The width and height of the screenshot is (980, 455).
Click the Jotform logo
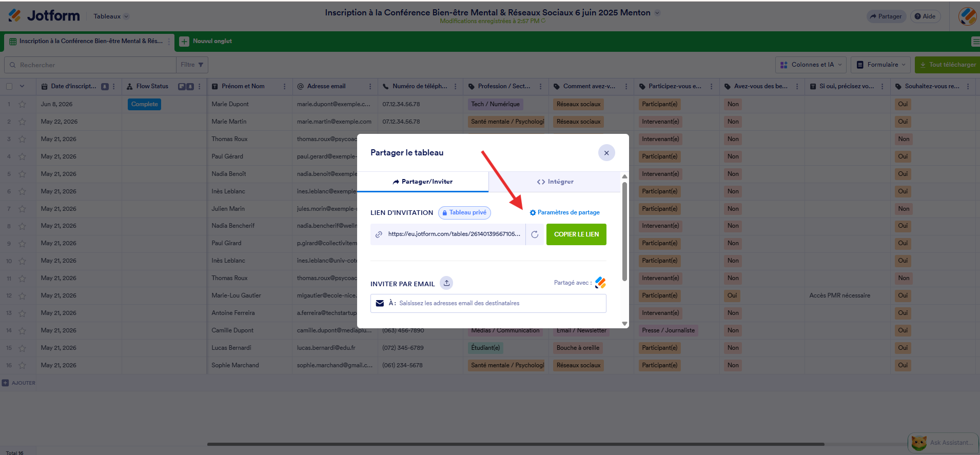pos(44,16)
